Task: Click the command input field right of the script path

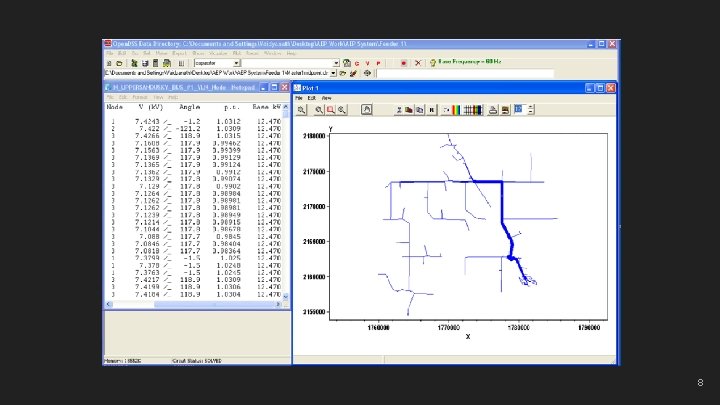Action: coord(466,73)
